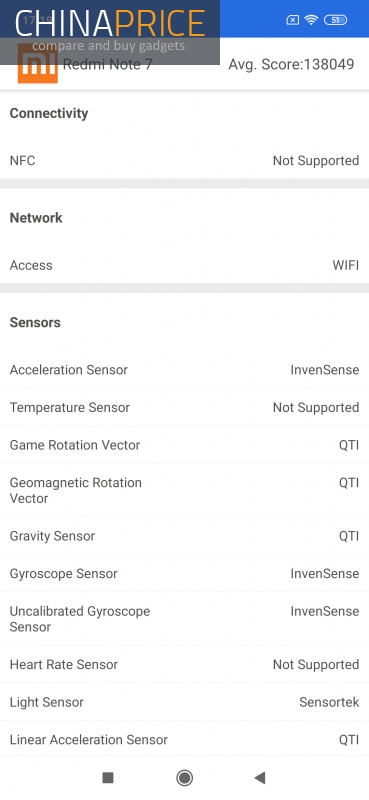
Task: Tap the square recent apps button
Action: [x=108, y=778]
